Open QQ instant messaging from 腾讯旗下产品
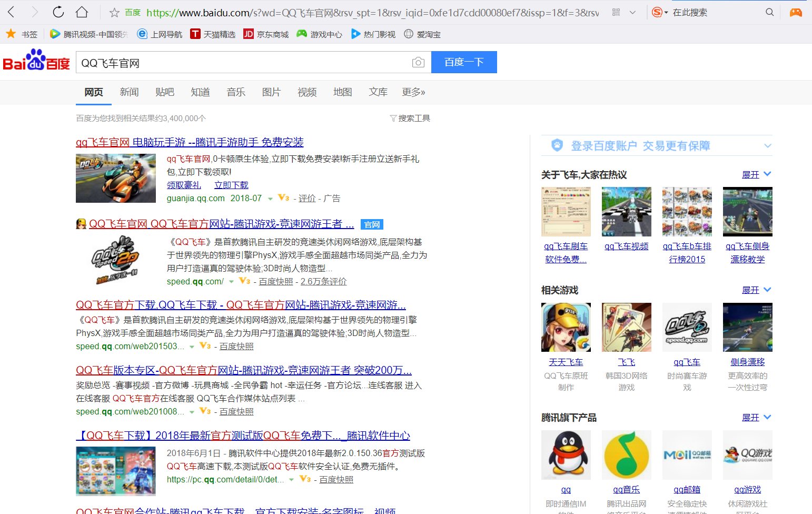Screen dimensions: 812x514 (566, 454)
